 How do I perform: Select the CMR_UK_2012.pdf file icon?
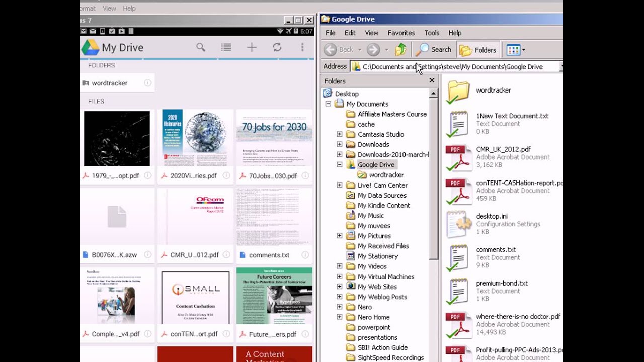[x=458, y=158]
